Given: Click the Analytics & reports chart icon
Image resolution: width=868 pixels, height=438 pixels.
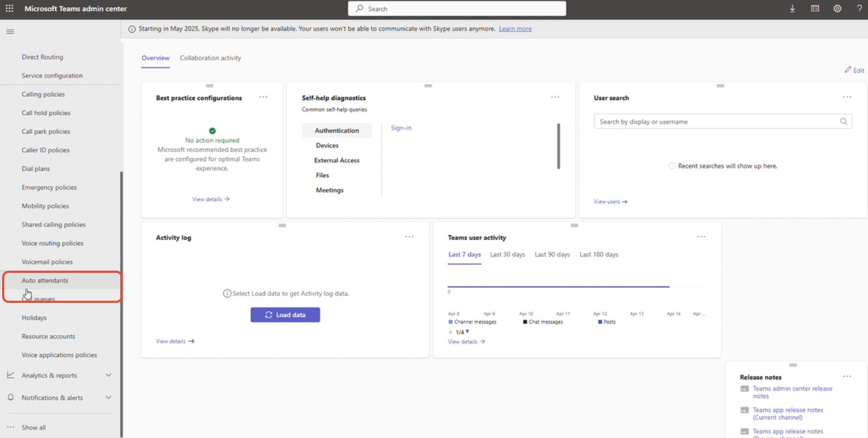Looking at the screenshot, I should [x=11, y=375].
